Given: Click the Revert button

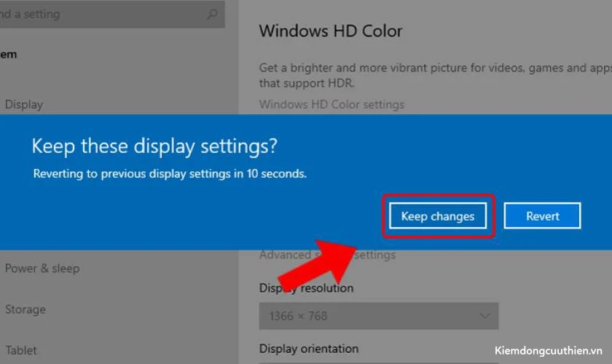Looking at the screenshot, I should [x=542, y=215].
